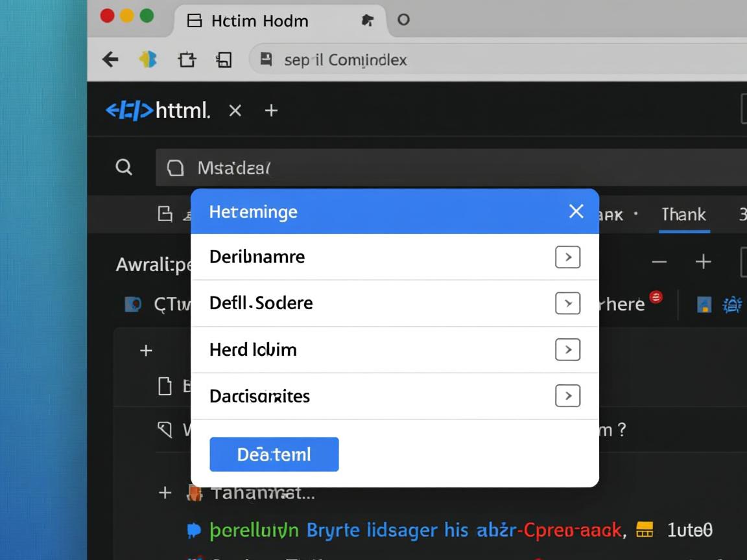Switch to the Thank tab
Image resolution: width=747 pixels, height=560 pixels.
(x=683, y=215)
